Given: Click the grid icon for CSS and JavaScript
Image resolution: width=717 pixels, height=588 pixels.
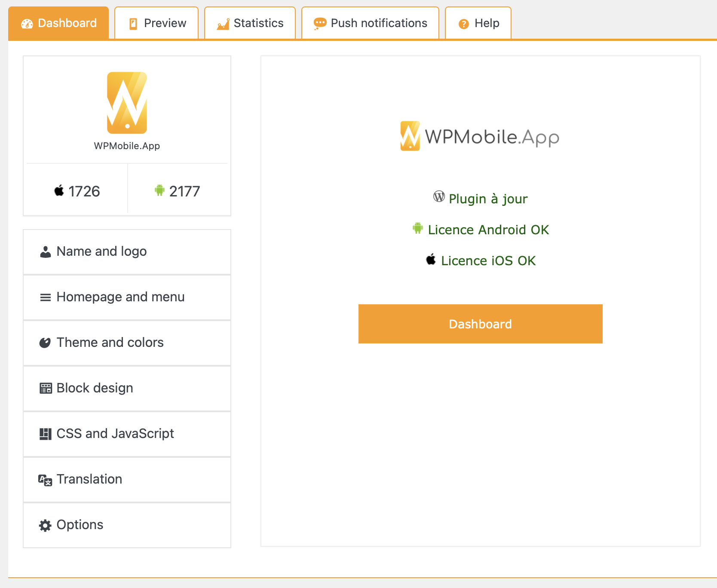Looking at the screenshot, I should click(45, 434).
